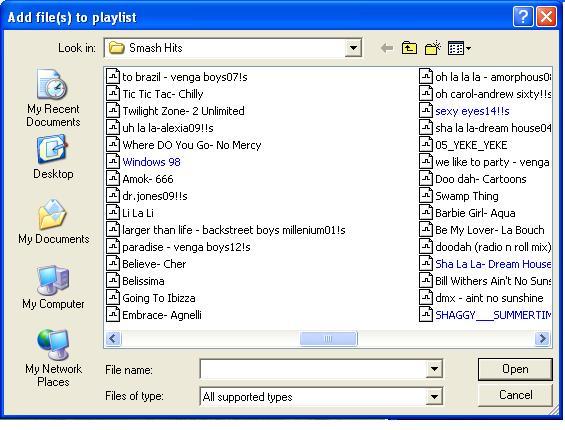Click audio file icon beside 'Amok- 666'
Image resolution: width=565 pixels, height=430 pixels.
[113, 179]
